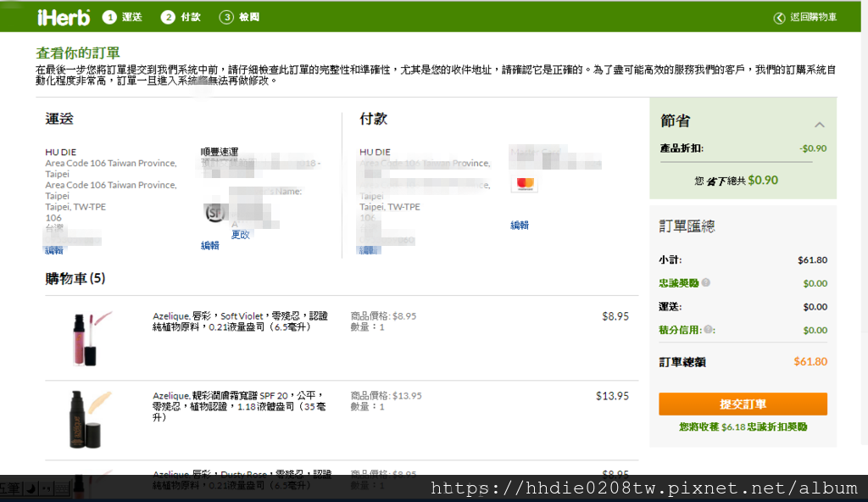Click the 訂單匯總 heading
This screenshot has width=868, height=502.
[x=687, y=226]
